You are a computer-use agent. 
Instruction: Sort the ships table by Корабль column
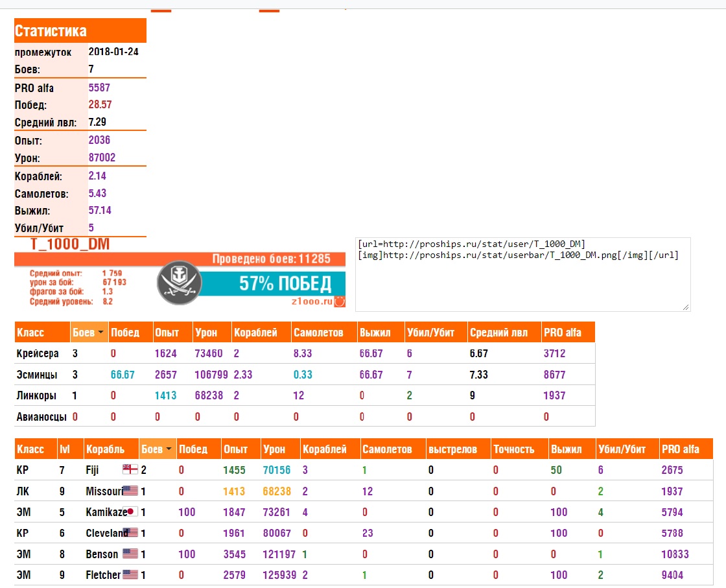(x=111, y=449)
